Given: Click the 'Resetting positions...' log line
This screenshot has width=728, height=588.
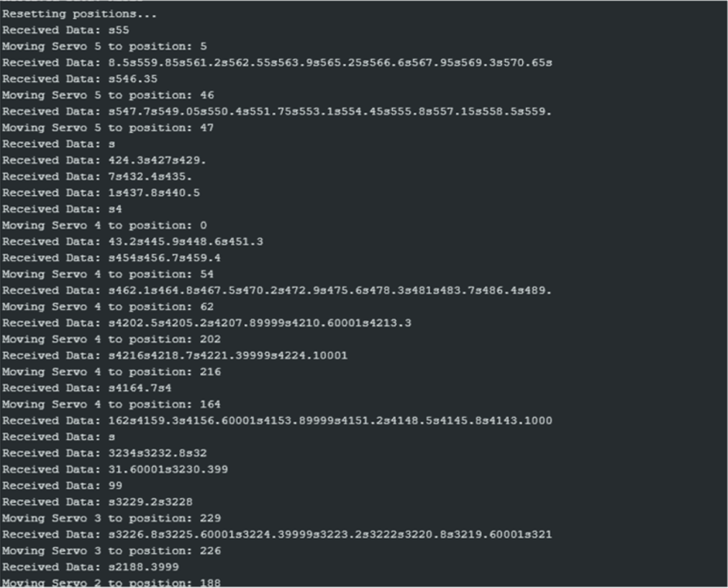Looking at the screenshot, I should (x=79, y=14).
